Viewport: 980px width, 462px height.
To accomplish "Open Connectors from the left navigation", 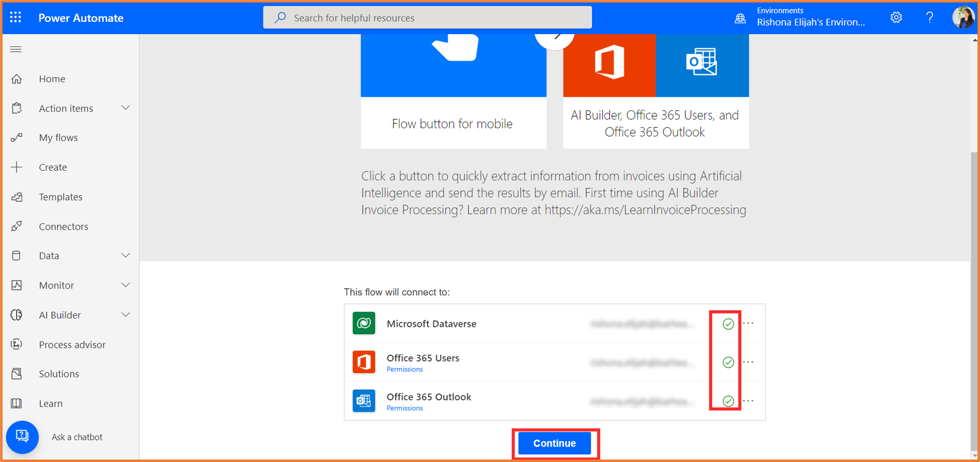I will click(x=63, y=226).
